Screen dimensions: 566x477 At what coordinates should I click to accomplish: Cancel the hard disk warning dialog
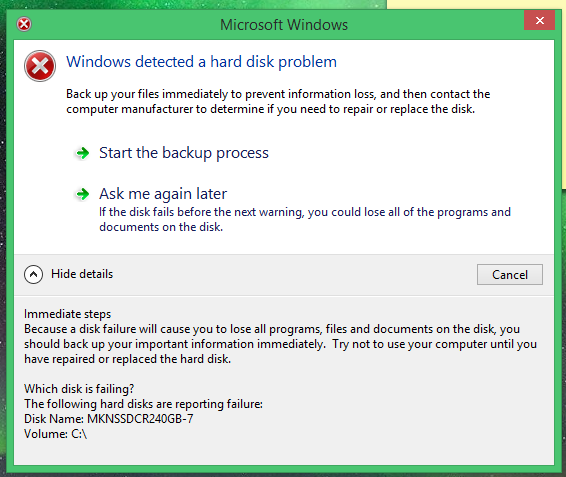pos(510,274)
